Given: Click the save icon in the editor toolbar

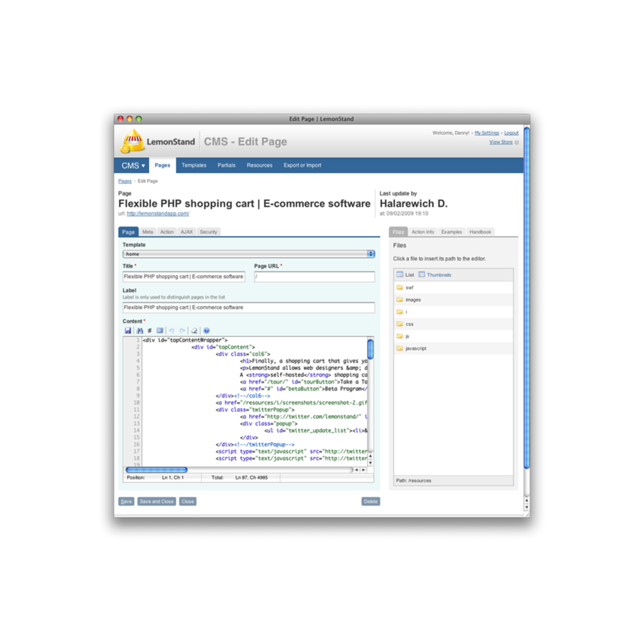Looking at the screenshot, I should tap(128, 331).
